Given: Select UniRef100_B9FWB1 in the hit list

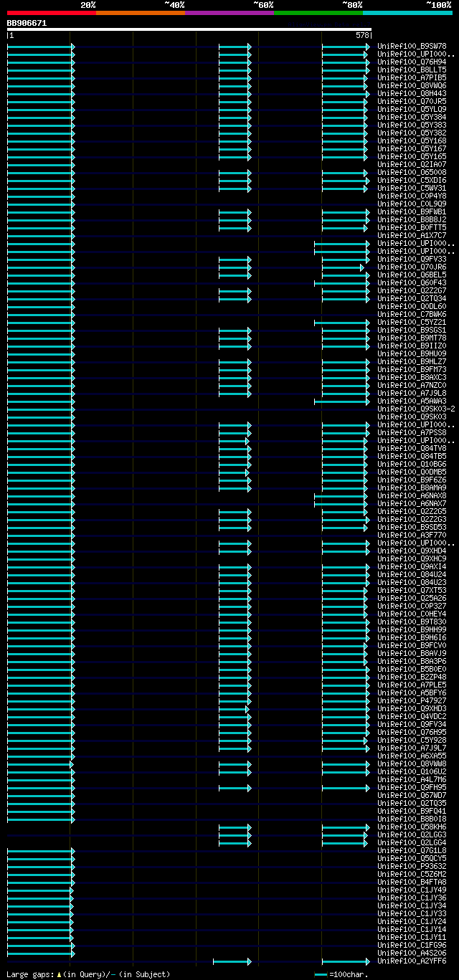Looking at the screenshot, I should (412, 212).
